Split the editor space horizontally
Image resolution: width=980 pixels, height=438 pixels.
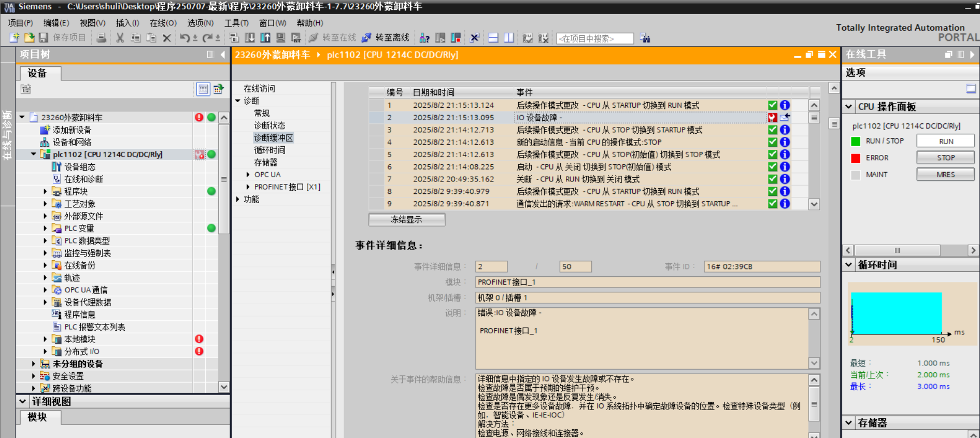(493, 38)
